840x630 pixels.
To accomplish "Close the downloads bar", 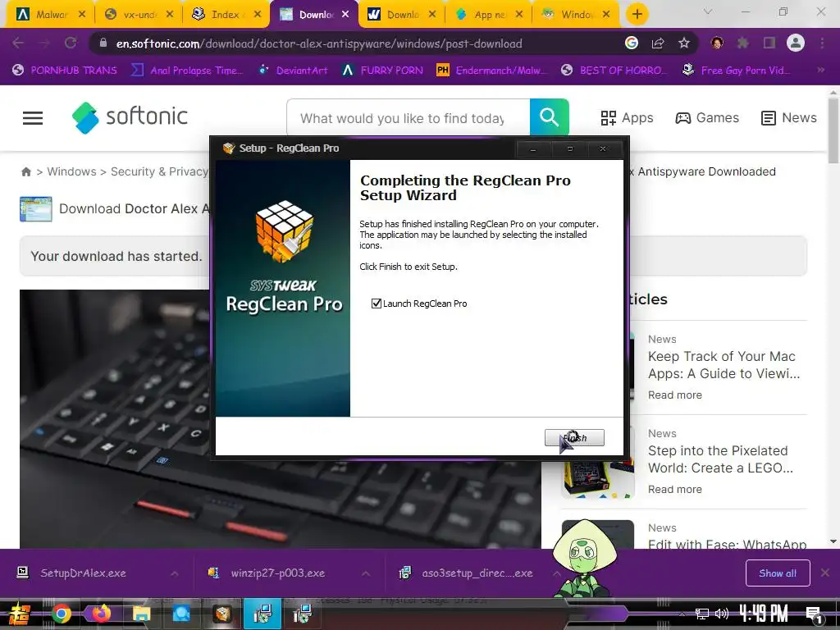I will tap(825, 573).
